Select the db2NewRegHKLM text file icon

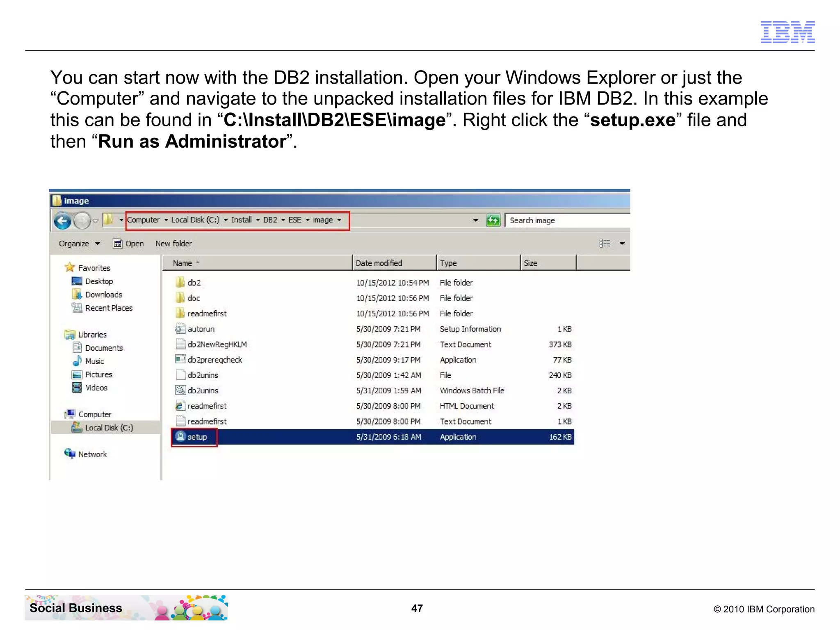coord(180,344)
